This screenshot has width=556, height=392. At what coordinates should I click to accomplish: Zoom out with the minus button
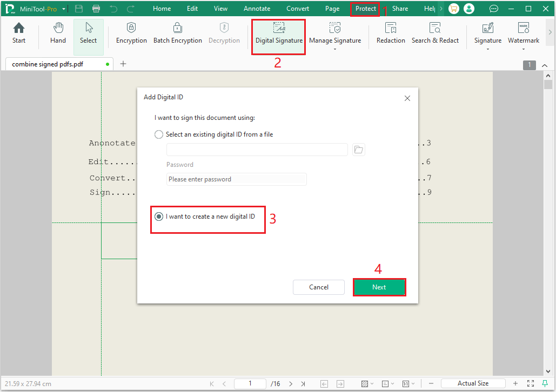click(431, 383)
